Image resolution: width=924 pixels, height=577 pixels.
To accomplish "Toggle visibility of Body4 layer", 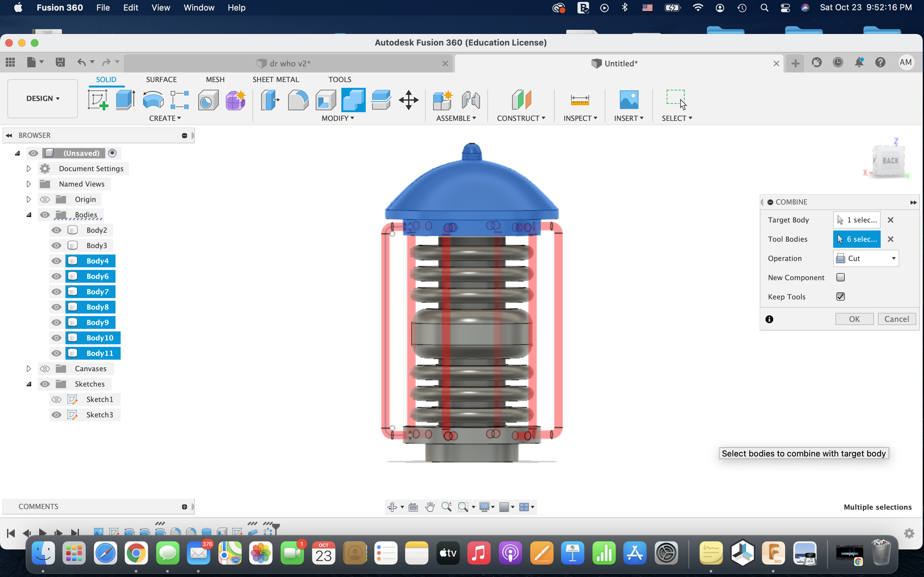I will coord(56,261).
